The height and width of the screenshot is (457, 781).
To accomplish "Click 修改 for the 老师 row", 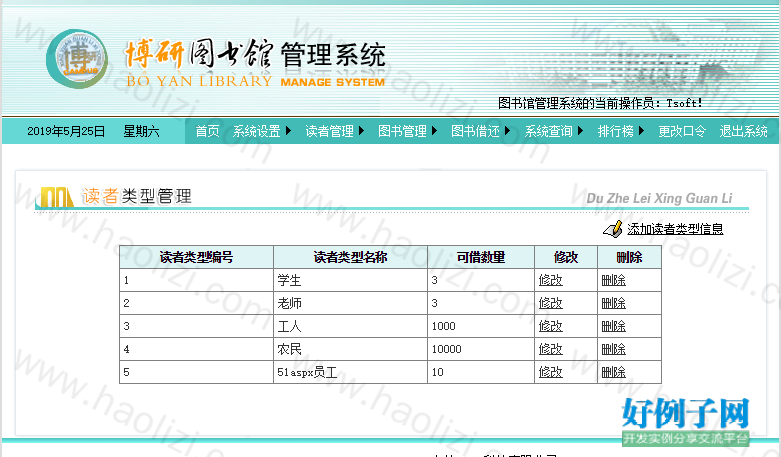I will 550,303.
